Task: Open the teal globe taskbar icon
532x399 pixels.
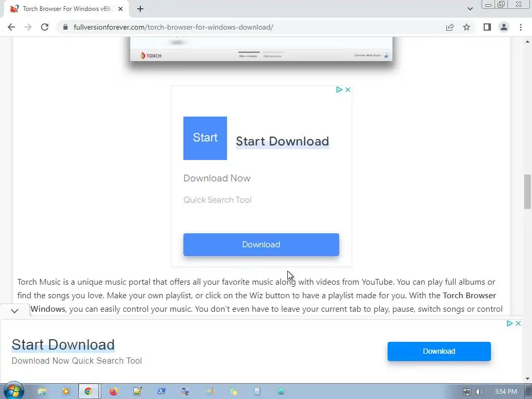Action: (281, 392)
